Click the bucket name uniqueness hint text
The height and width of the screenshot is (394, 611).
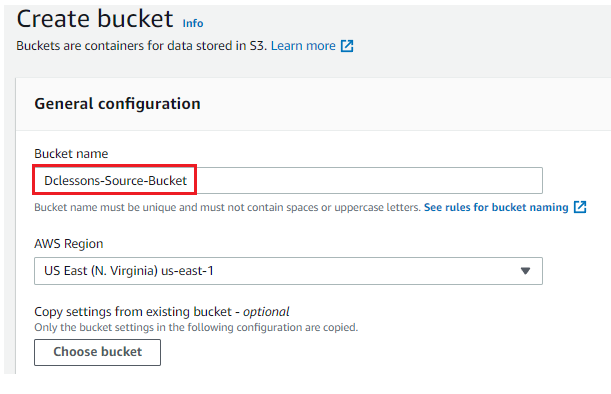click(228, 207)
